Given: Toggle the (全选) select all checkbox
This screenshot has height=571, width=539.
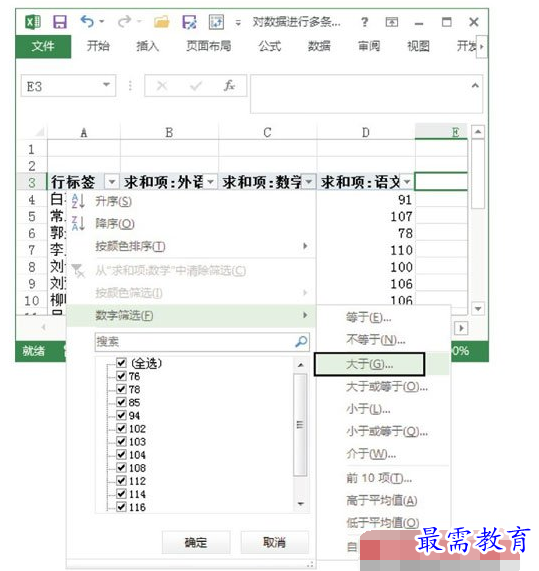Looking at the screenshot, I should (x=121, y=363).
